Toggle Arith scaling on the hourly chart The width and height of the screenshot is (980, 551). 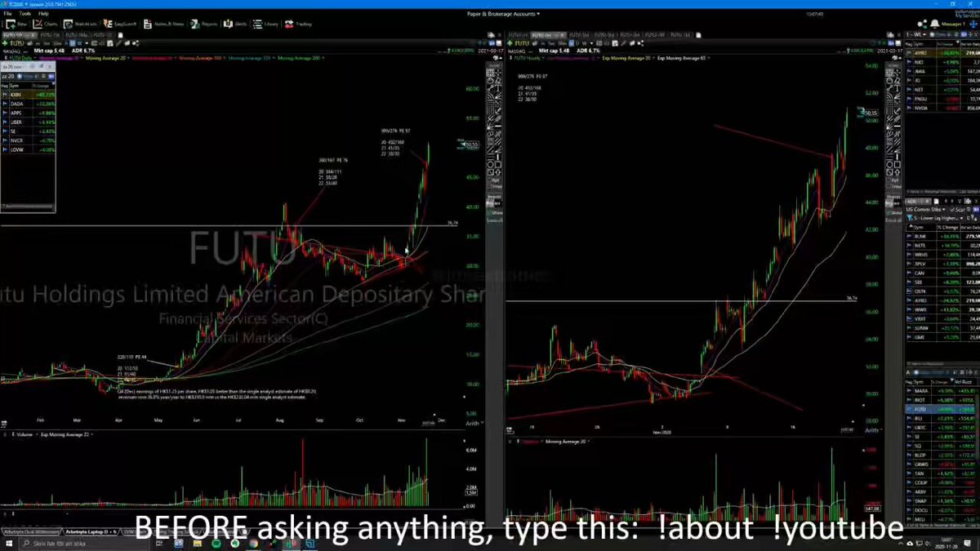pos(872,429)
